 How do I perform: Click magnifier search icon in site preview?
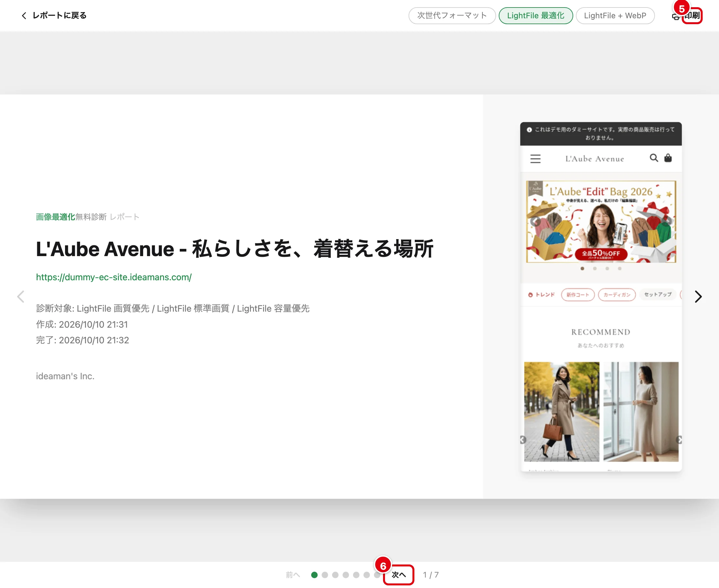[x=654, y=158]
